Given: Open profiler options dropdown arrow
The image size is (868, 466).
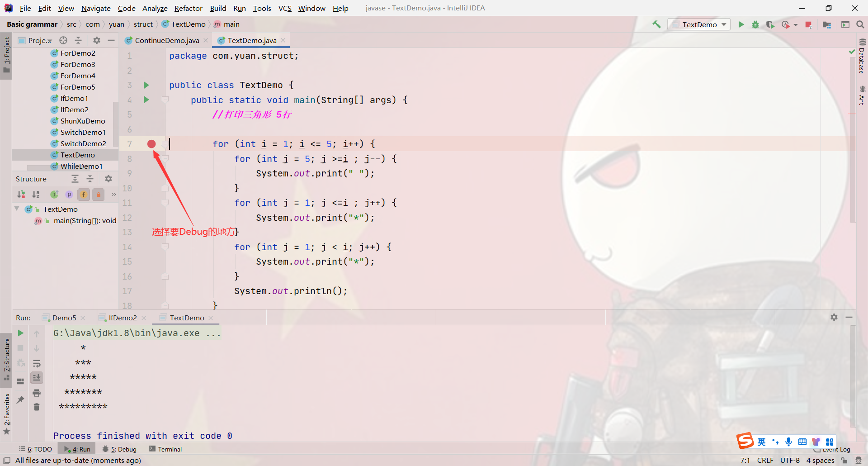Looking at the screenshot, I should tap(795, 25).
